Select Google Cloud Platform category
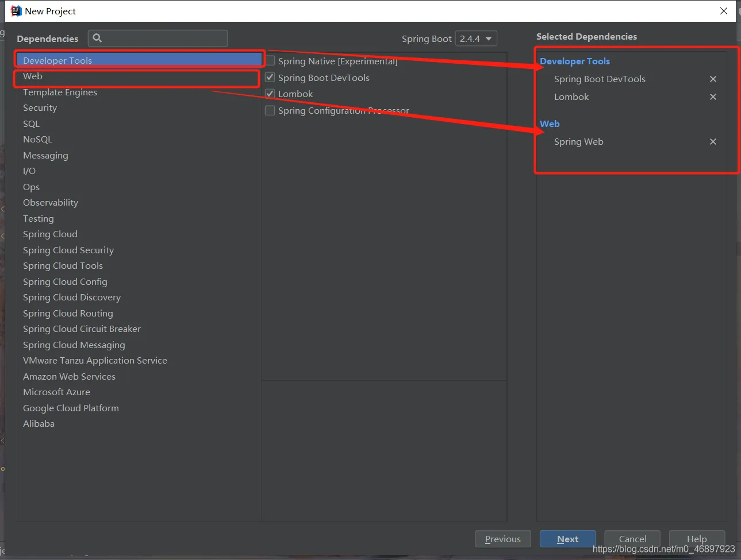This screenshot has width=741, height=560. point(139,408)
